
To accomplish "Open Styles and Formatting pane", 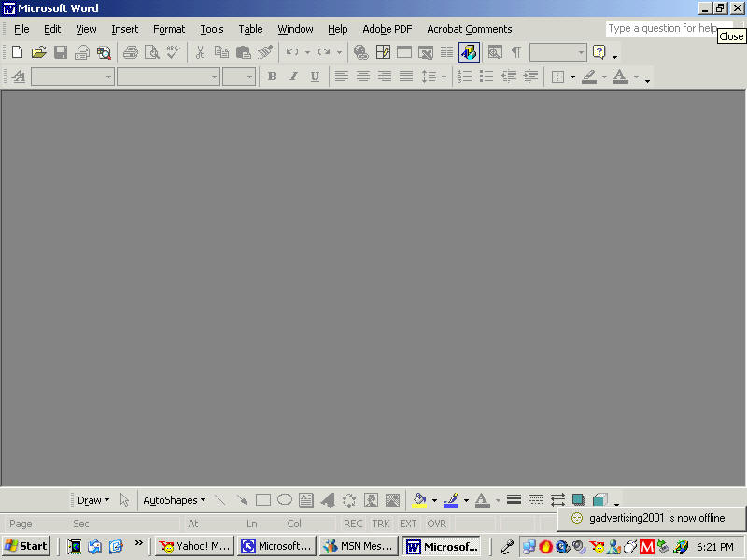I will pos(19,77).
